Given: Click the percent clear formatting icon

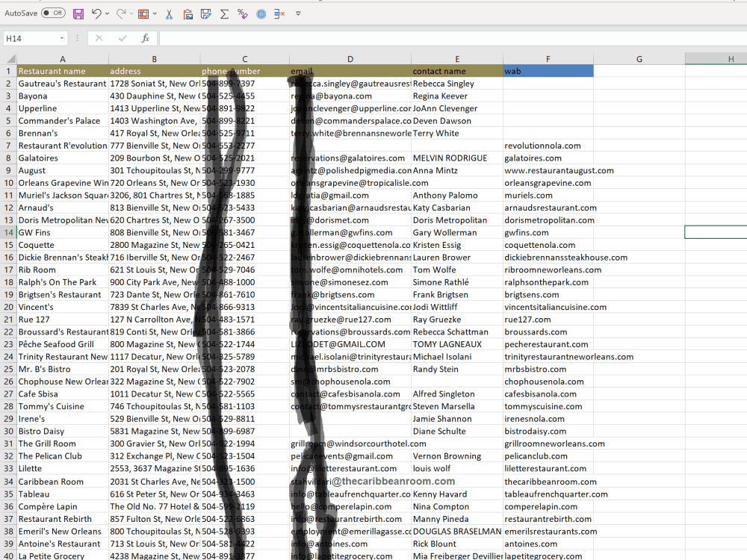Looking at the screenshot, I should 243,14.
